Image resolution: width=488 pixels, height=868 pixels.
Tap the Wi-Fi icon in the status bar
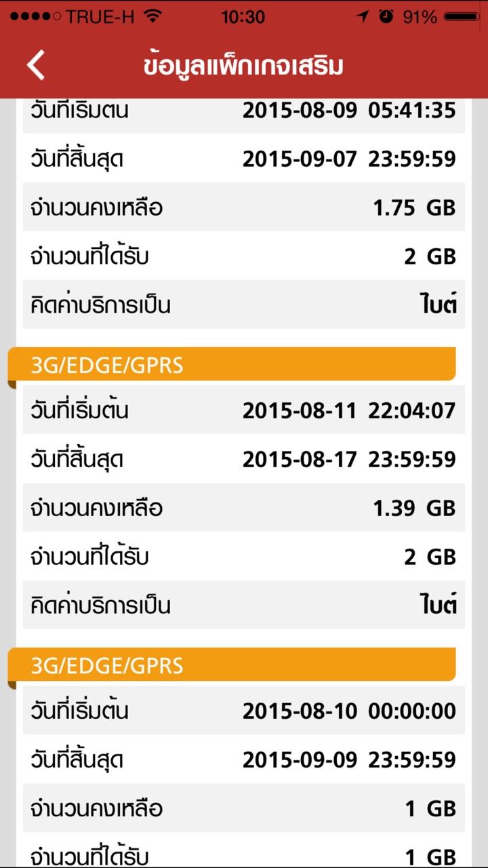[154, 18]
